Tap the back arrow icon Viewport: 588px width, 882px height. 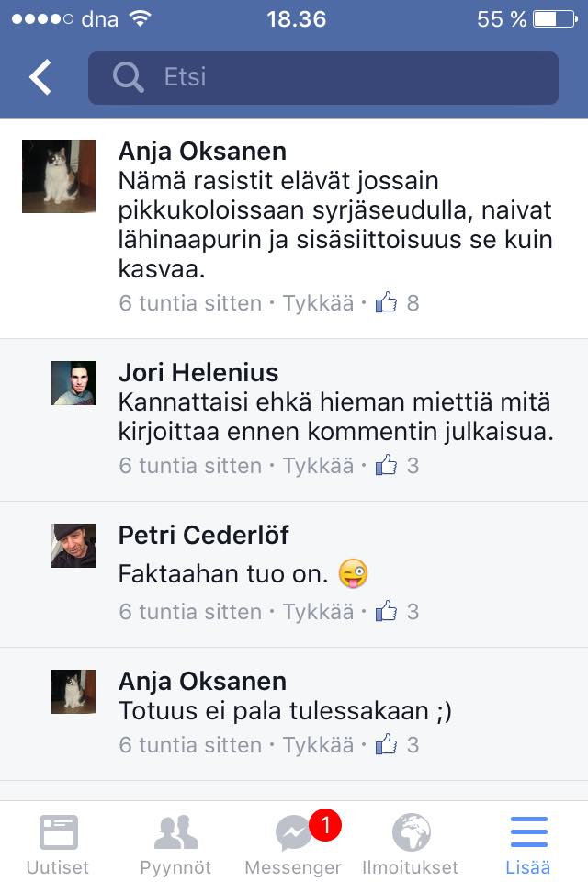[x=40, y=76]
